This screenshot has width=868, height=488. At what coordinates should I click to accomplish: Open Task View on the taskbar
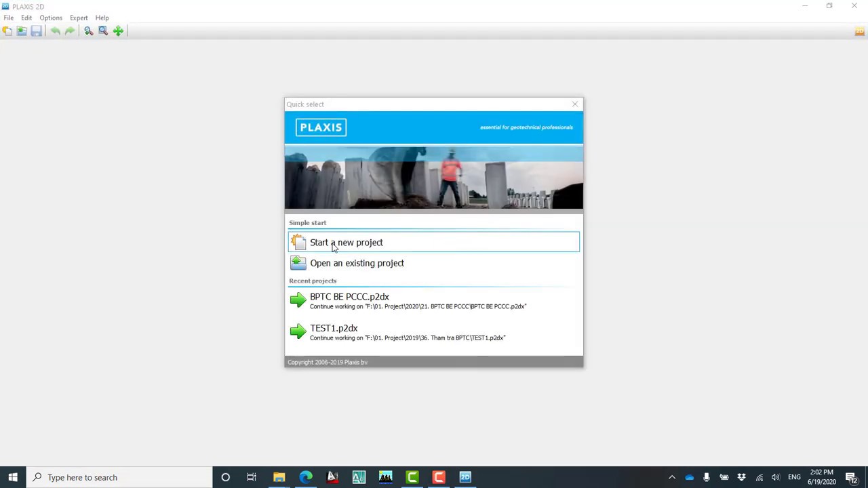(252, 477)
